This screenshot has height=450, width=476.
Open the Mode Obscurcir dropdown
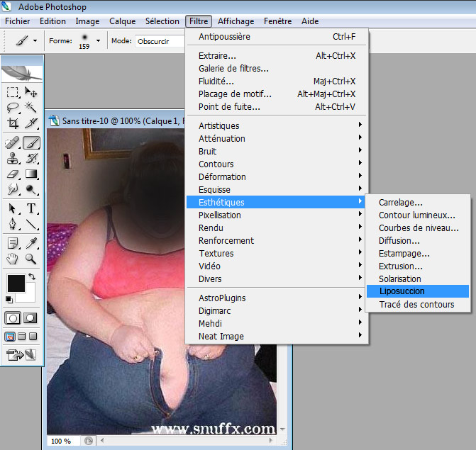[x=160, y=41]
